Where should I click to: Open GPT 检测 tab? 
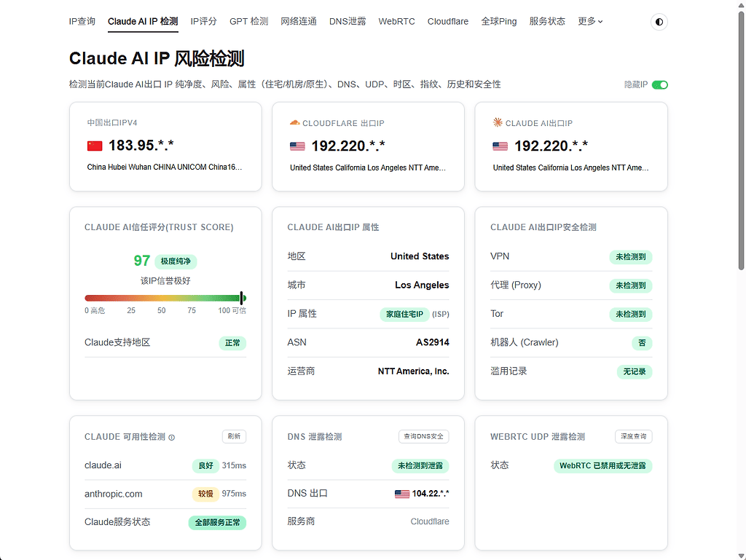click(x=249, y=21)
